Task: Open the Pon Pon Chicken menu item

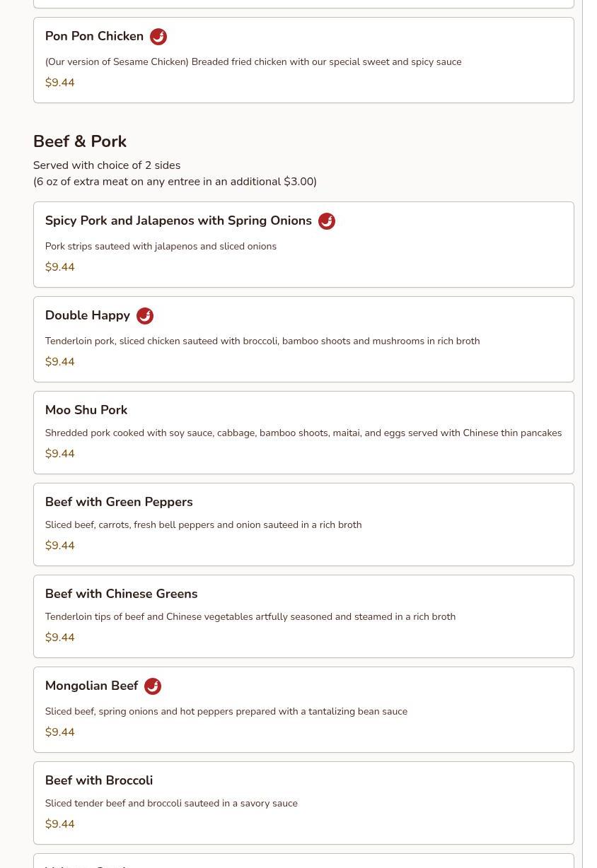Action: pos(303,60)
